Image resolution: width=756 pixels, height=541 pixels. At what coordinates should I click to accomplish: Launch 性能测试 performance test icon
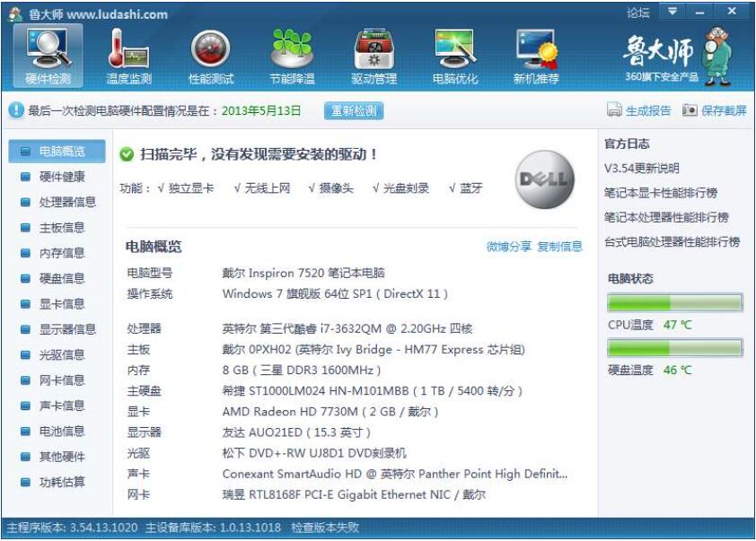[x=211, y=56]
